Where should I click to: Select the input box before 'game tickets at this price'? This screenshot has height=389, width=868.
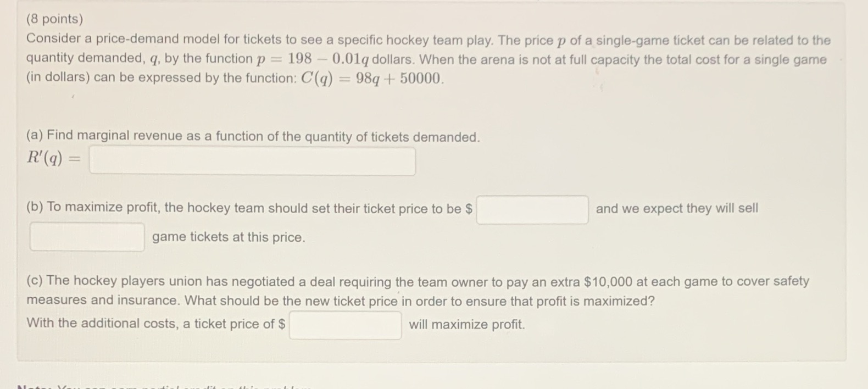coord(86,236)
